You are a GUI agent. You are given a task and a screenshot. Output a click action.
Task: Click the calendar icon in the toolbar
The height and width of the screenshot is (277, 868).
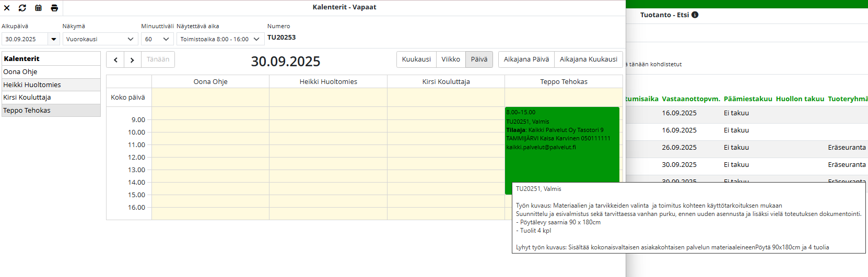click(x=39, y=8)
